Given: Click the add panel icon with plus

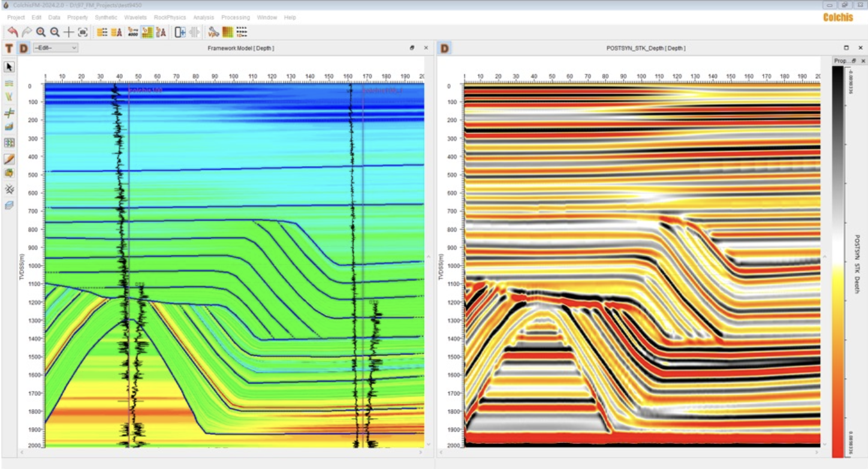Looking at the screenshot, I should pyautogui.click(x=180, y=32).
